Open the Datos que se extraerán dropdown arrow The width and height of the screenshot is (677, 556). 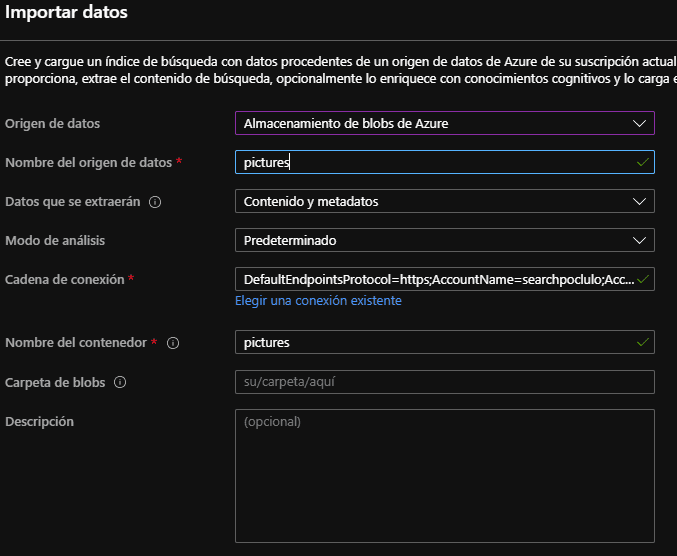tap(639, 202)
